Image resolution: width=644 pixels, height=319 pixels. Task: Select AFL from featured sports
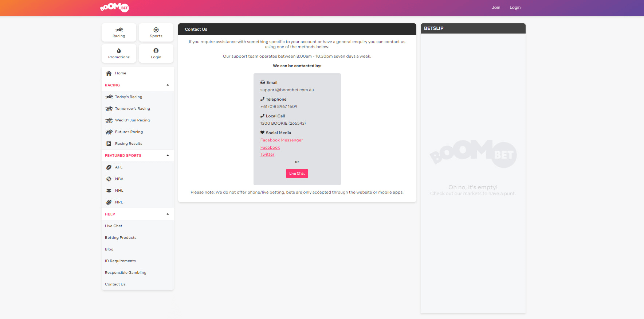point(138,167)
